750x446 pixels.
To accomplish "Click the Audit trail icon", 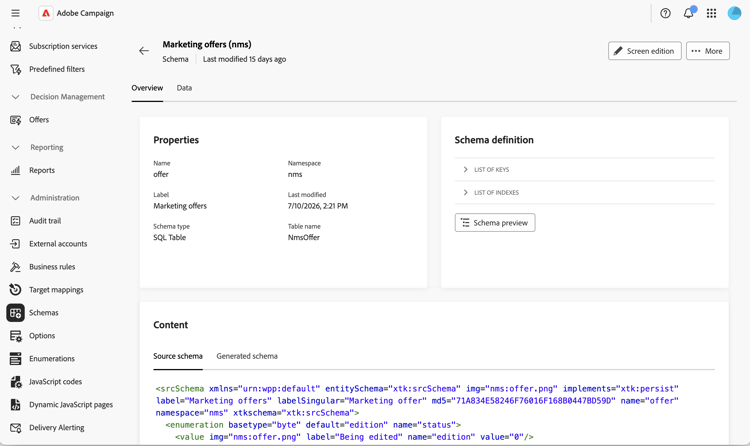I will 15,221.
